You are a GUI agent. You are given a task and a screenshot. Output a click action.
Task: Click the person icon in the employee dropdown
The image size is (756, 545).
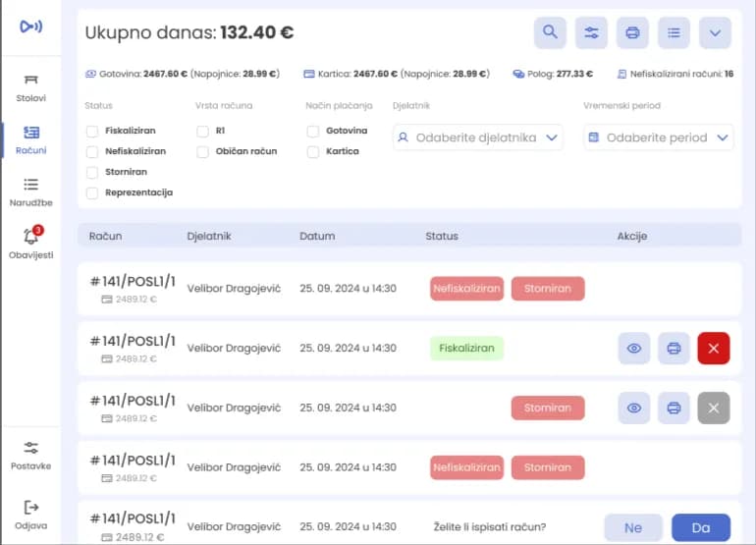404,137
